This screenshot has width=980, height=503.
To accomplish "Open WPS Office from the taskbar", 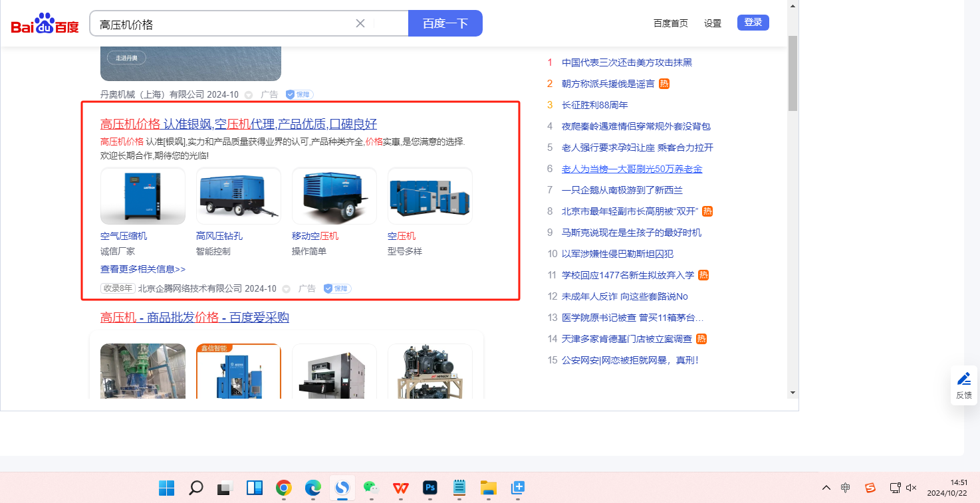I will click(400, 488).
